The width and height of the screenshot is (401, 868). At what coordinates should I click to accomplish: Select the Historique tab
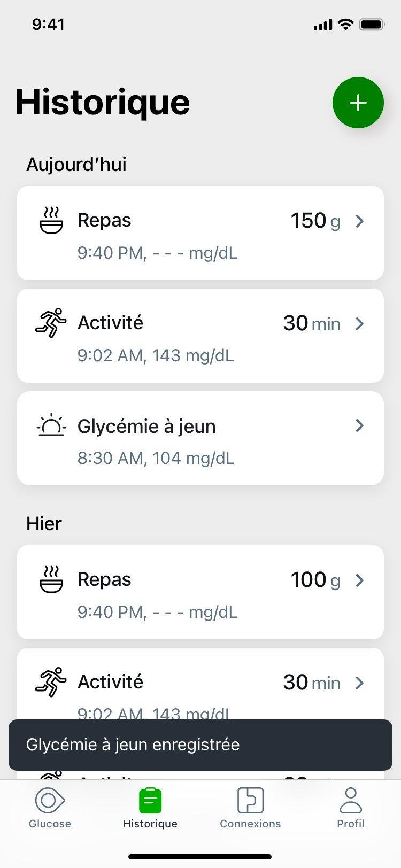pyautogui.click(x=150, y=807)
